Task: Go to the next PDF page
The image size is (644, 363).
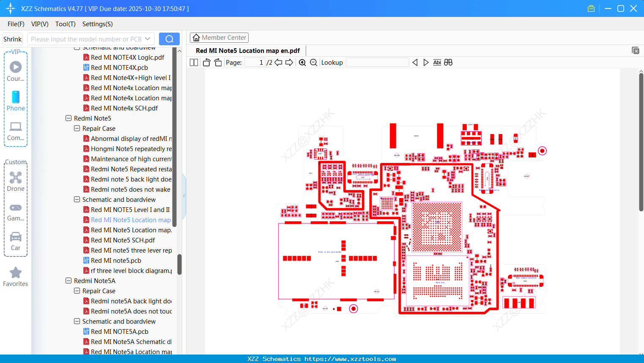Action: click(x=289, y=63)
